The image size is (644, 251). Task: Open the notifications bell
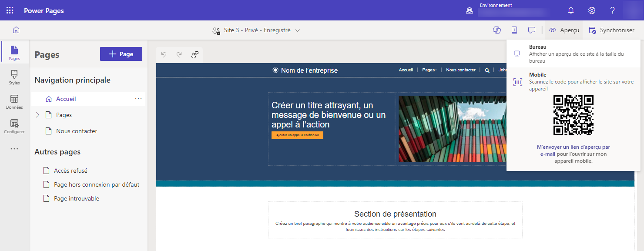tap(570, 10)
